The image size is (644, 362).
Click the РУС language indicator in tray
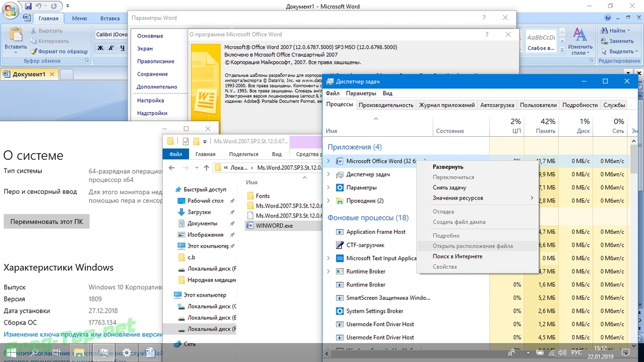(575, 353)
